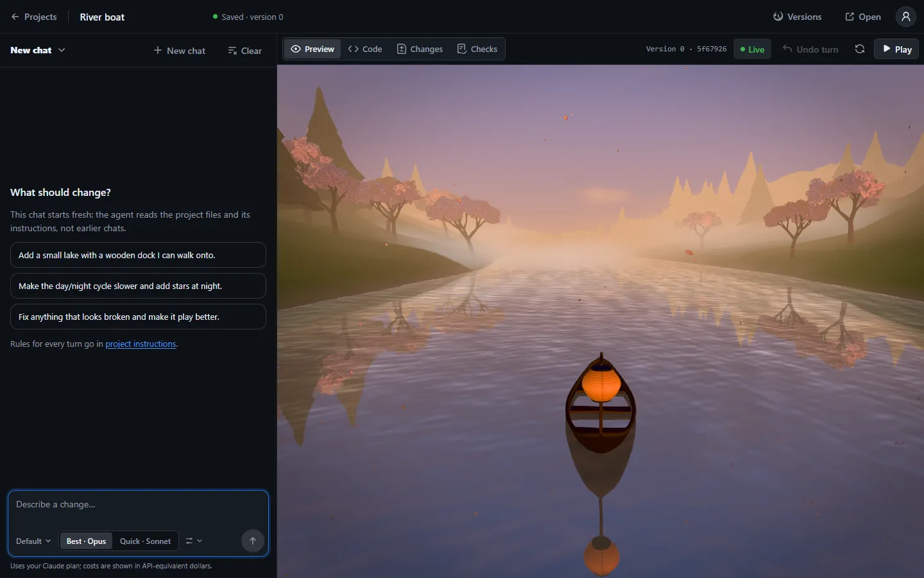Open the project instructions link
The width and height of the screenshot is (924, 578).
pyautogui.click(x=141, y=344)
